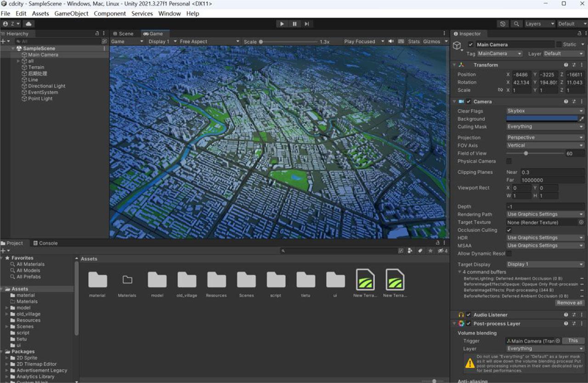This screenshot has width=588, height=383.
Task: Click the Remove all button
Action: (570, 303)
